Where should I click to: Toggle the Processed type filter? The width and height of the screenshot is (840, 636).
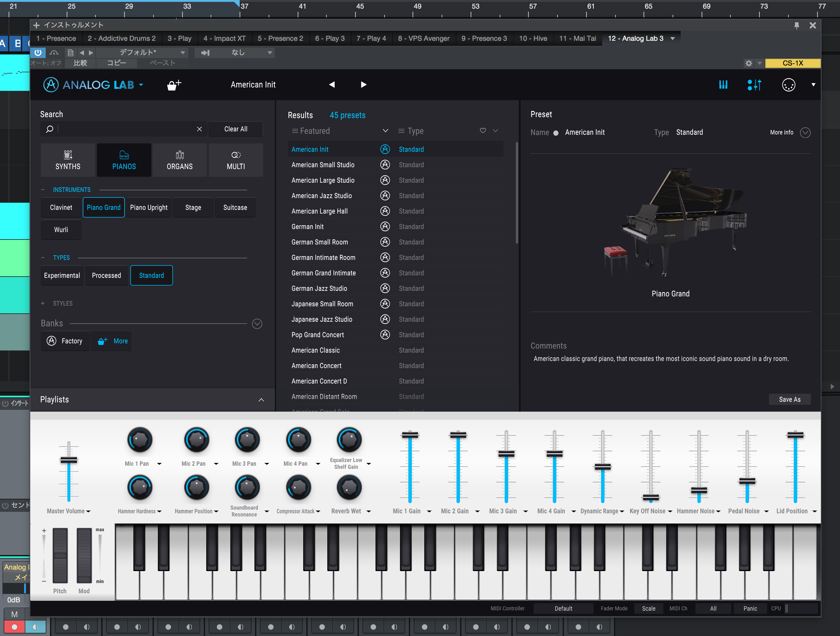coord(106,275)
